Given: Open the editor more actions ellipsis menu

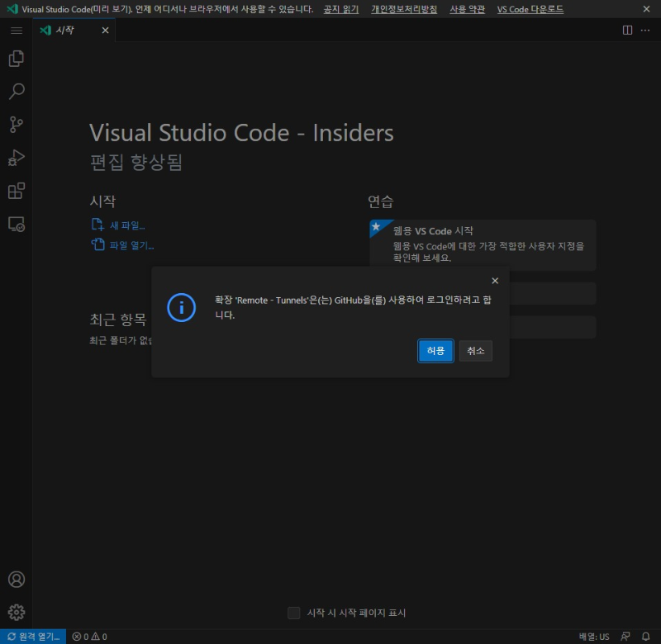Looking at the screenshot, I should point(647,30).
